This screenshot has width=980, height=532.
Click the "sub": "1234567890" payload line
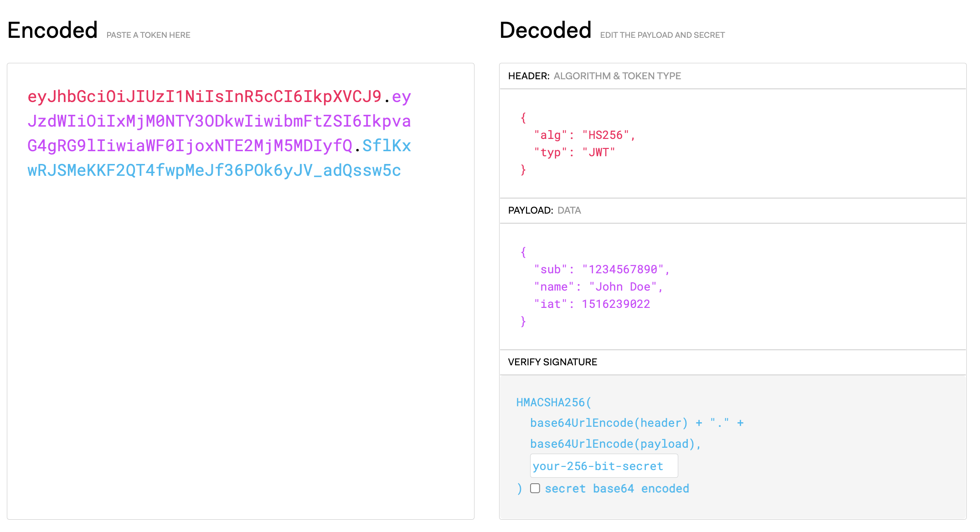[x=601, y=270]
